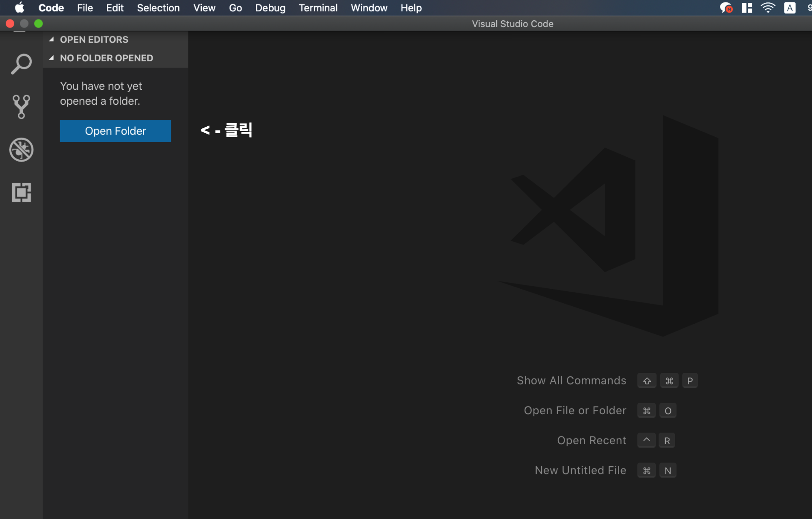Open the Code application menu
Image resolution: width=812 pixels, height=519 pixels.
click(x=51, y=8)
